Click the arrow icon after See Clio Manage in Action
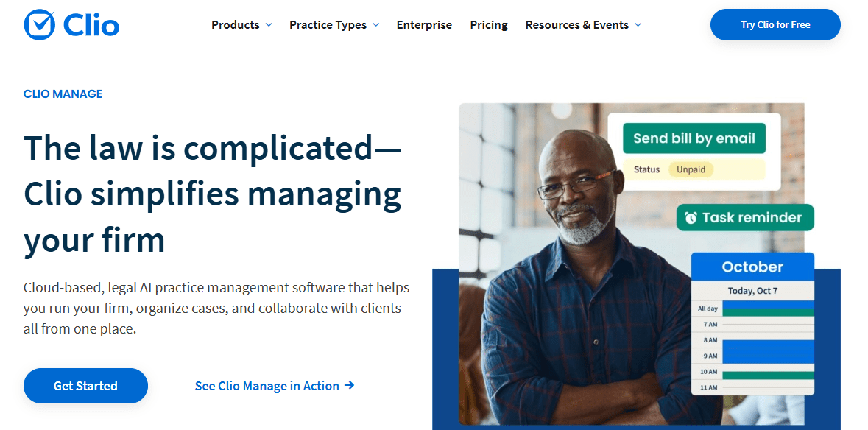The height and width of the screenshot is (430, 868). [x=350, y=385]
